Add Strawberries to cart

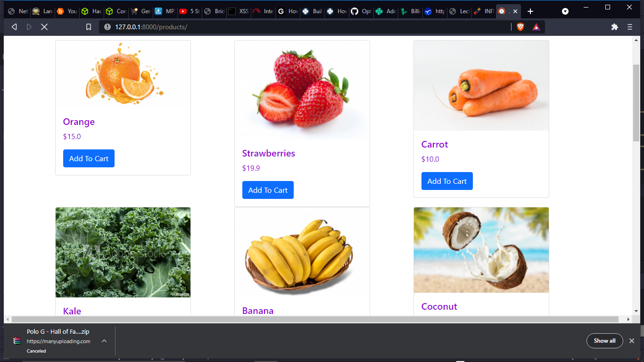tap(268, 190)
